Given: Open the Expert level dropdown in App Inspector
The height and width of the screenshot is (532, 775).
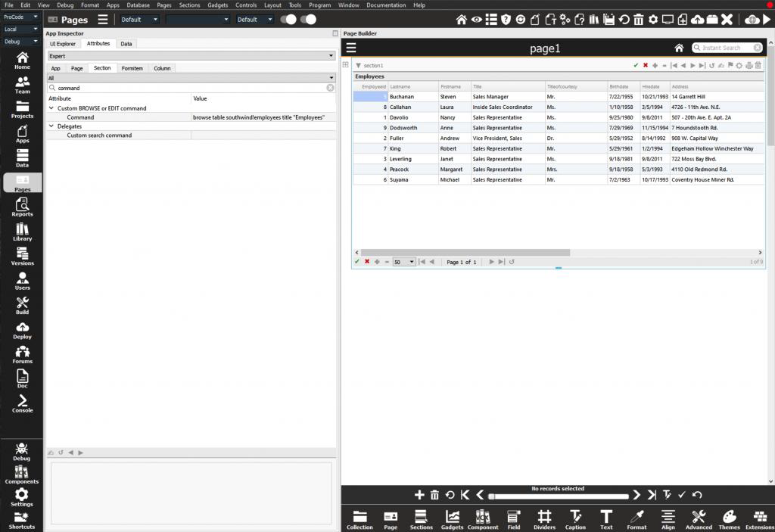Looking at the screenshot, I should (x=191, y=56).
